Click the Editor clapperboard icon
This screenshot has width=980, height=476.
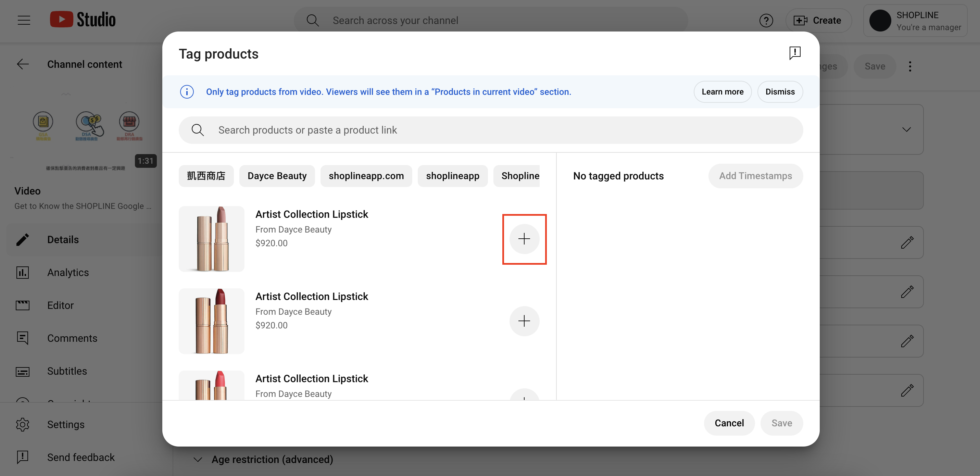point(23,305)
